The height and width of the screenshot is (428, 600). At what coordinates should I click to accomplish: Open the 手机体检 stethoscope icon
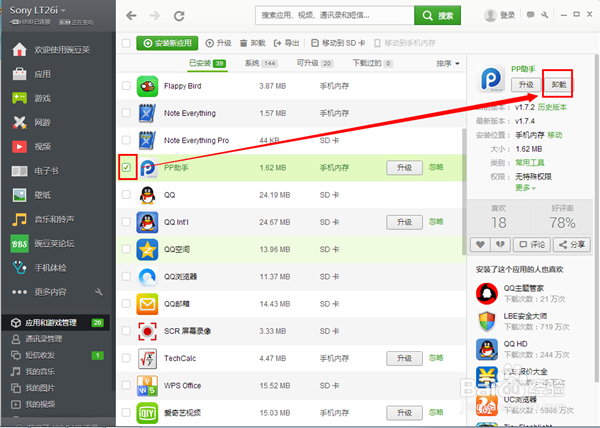(x=20, y=268)
